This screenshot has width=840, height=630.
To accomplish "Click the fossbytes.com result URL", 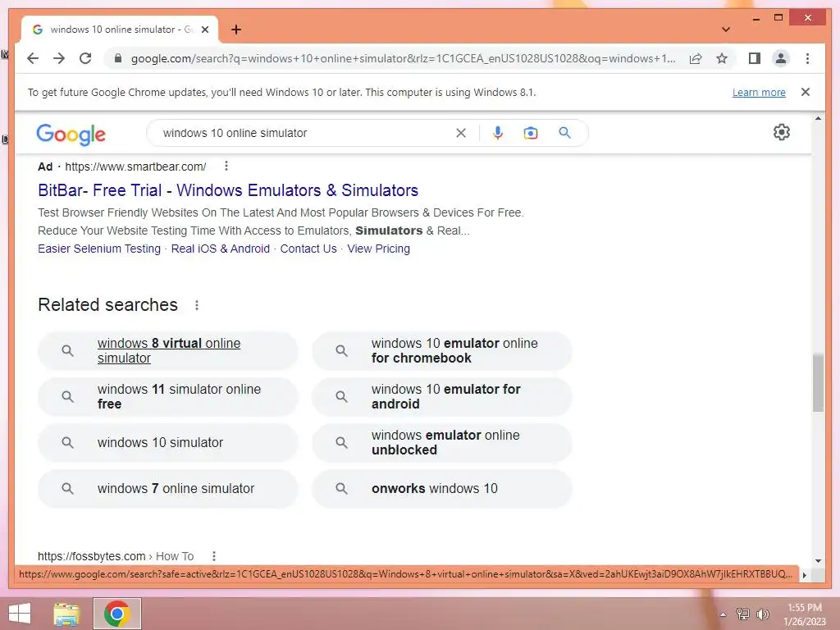I will click(x=116, y=556).
